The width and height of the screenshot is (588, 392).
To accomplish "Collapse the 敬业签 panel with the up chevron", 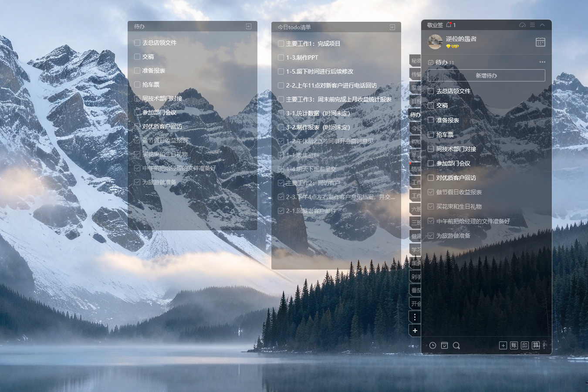I will click(542, 25).
